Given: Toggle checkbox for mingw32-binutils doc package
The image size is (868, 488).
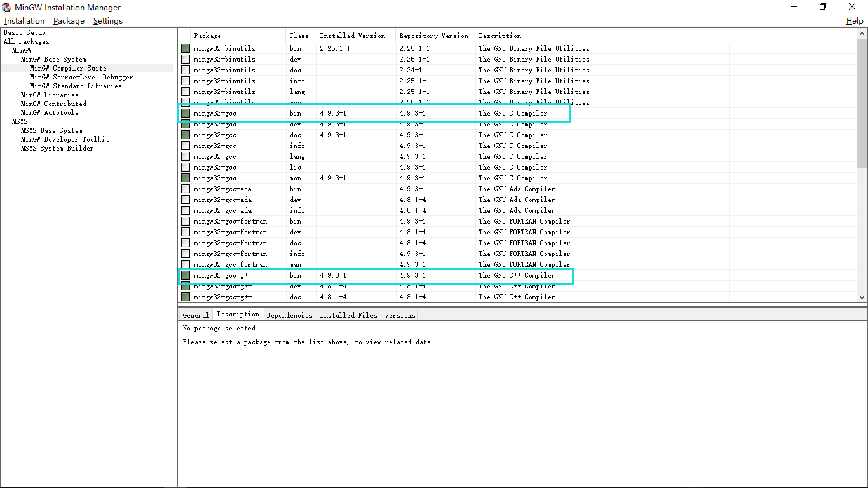Looking at the screenshot, I should click(x=186, y=70).
